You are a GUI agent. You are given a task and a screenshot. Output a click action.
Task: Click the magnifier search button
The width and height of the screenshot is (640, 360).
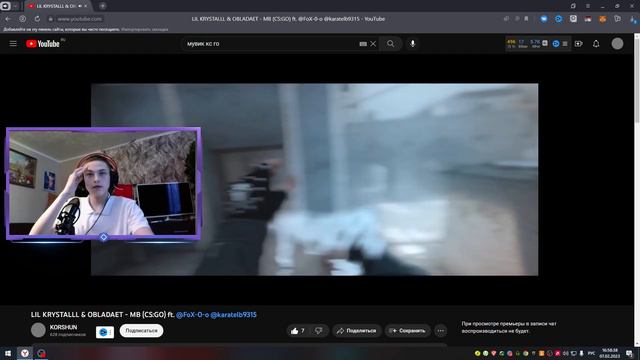click(x=391, y=44)
